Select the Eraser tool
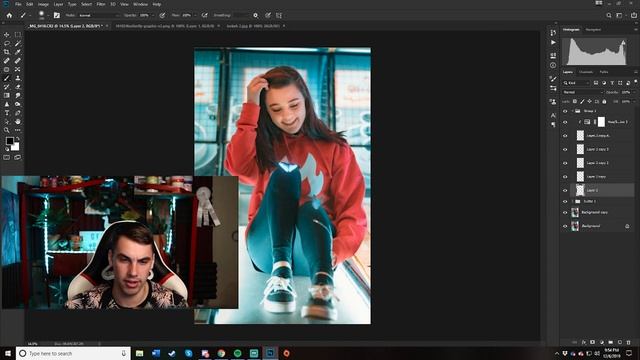The height and width of the screenshot is (360, 640). click(x=18, y=87)
